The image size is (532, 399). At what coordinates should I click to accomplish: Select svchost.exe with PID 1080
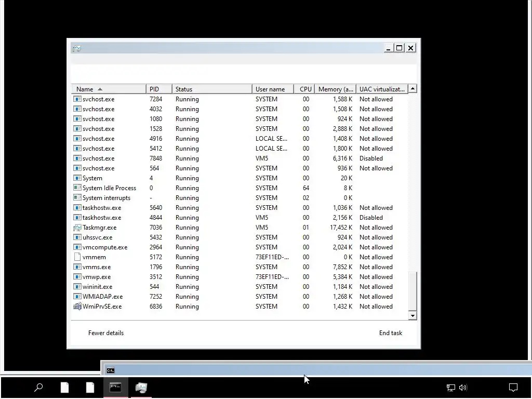point(240,119)
